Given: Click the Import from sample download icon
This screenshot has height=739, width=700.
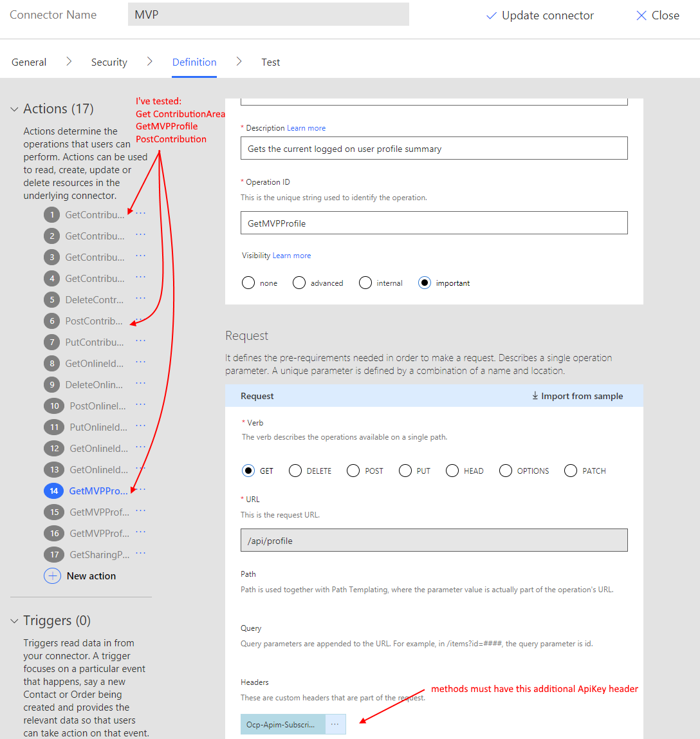Looking at the screenshot, I should 535,396.
